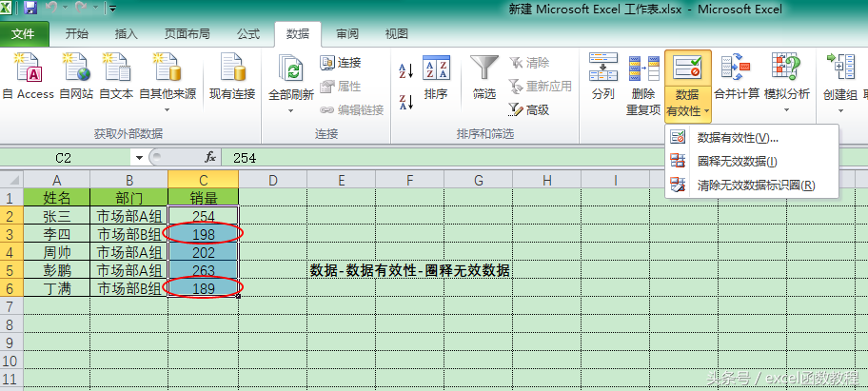This screenshot has width=868, height=391.
Task: Click cell with value 198
Action: [x=203, y=234]
